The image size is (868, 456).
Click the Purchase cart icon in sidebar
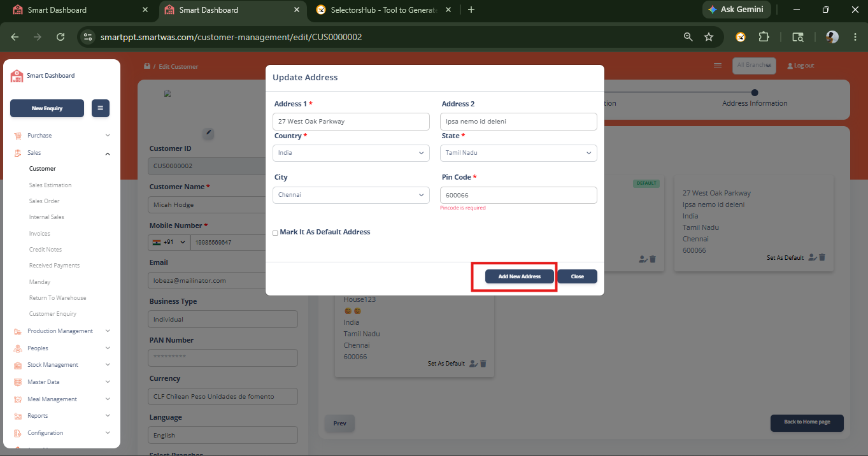pyautogui.click(x=17, y=136)
